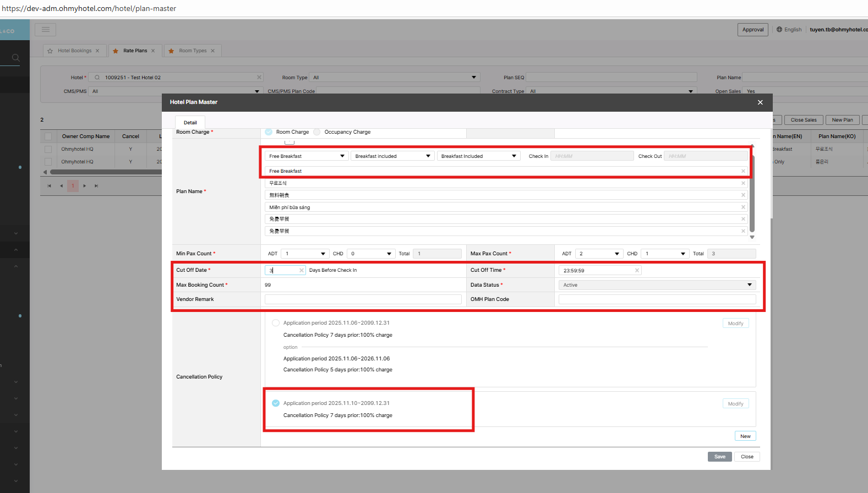Click the sidebar search magnifier icon
Screen dimensions: 868x493
(15, 57)
